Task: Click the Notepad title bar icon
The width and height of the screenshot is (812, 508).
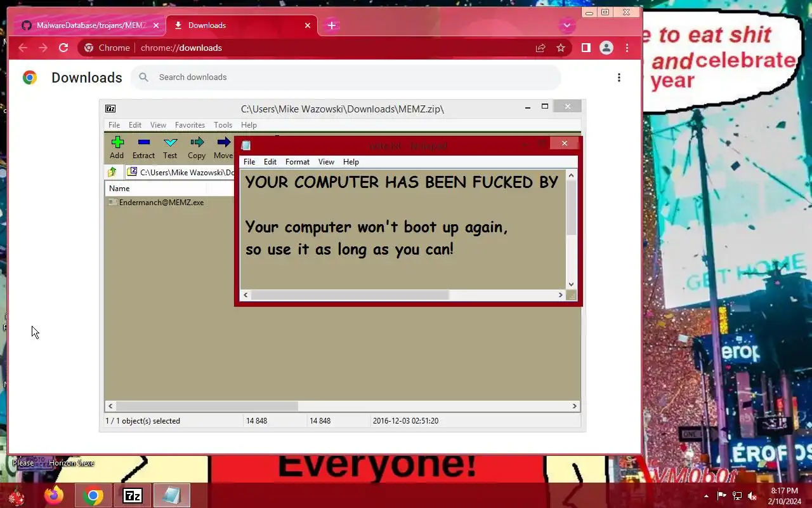Action: click(246, 145)
